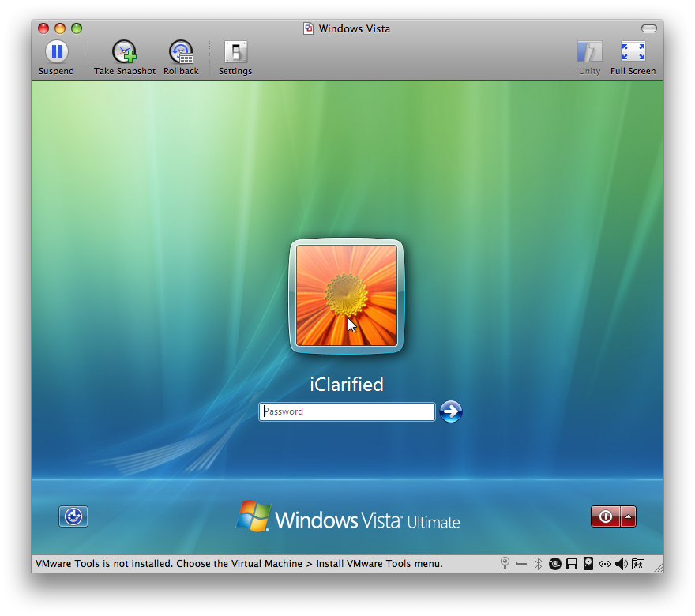Click the VMware Tools not installed message

click(x=239, y=564)
